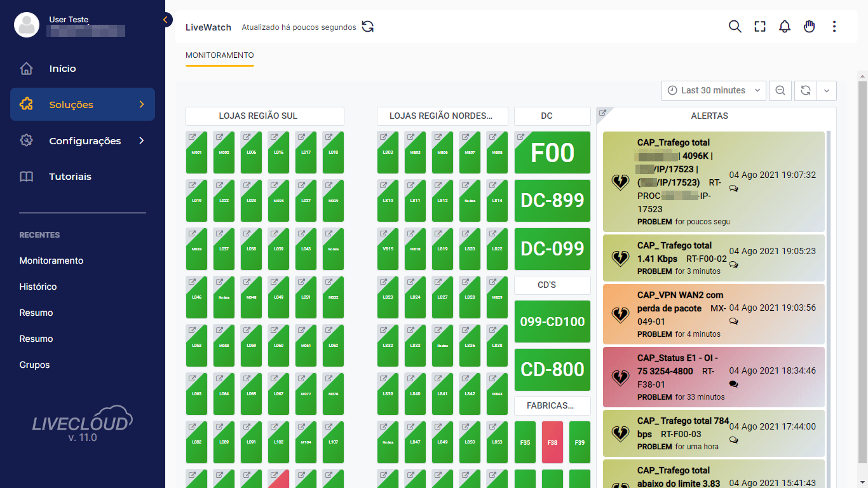This screenshot has height=488, width=868.
Task: Click the User Teste avatar
Action: tap(27, 25)
